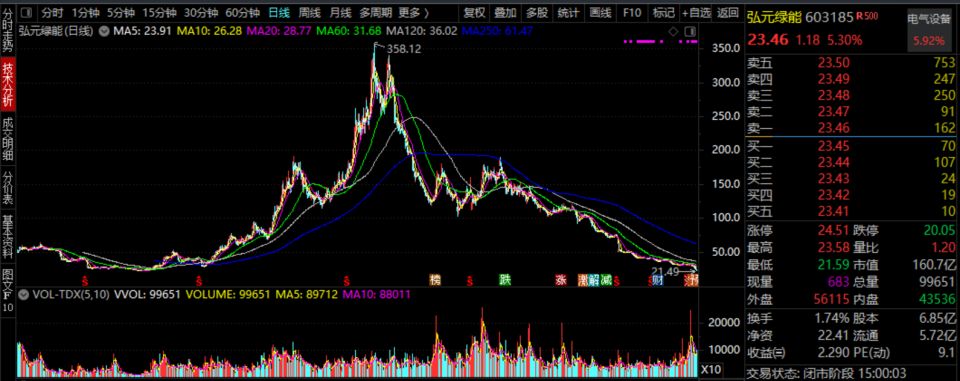Viewport: 960px width, 381px height.
Task: Click the blue 财 event marker
Action: (658, 280)
